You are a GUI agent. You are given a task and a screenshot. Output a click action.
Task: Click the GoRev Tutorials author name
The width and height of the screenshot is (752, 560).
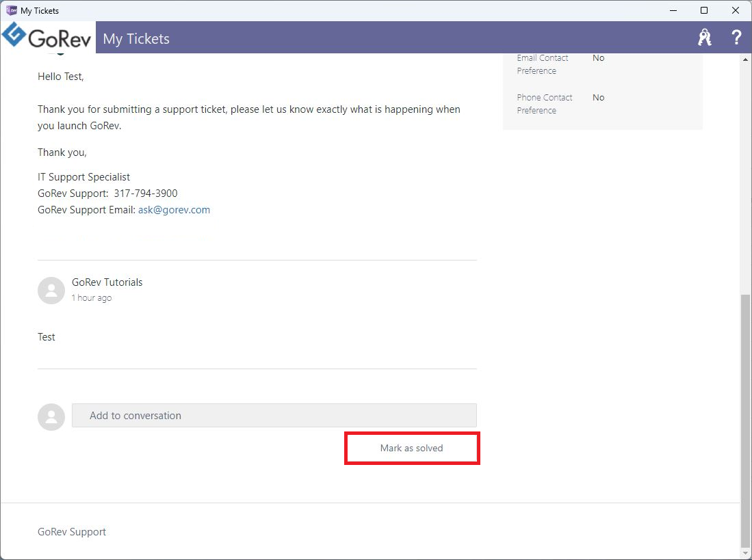(107, 282)
